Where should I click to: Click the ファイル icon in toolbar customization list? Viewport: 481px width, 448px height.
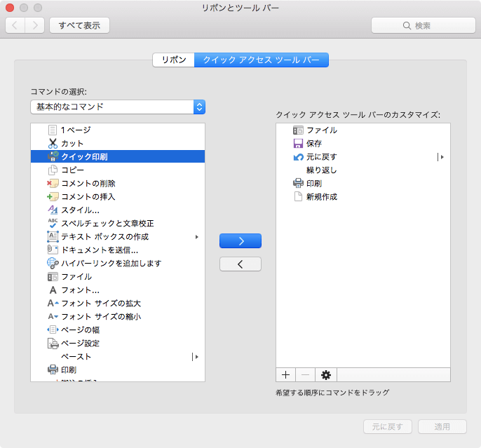click(298, 130)
